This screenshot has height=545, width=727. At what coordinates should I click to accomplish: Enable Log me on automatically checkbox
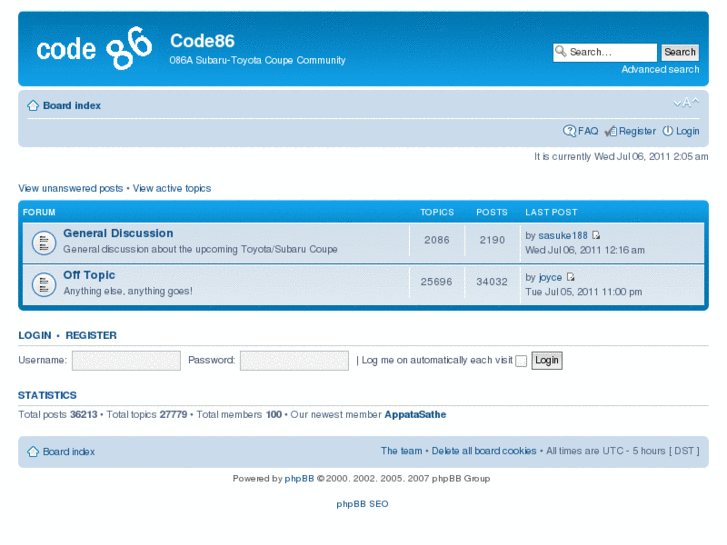coord(521,361)
